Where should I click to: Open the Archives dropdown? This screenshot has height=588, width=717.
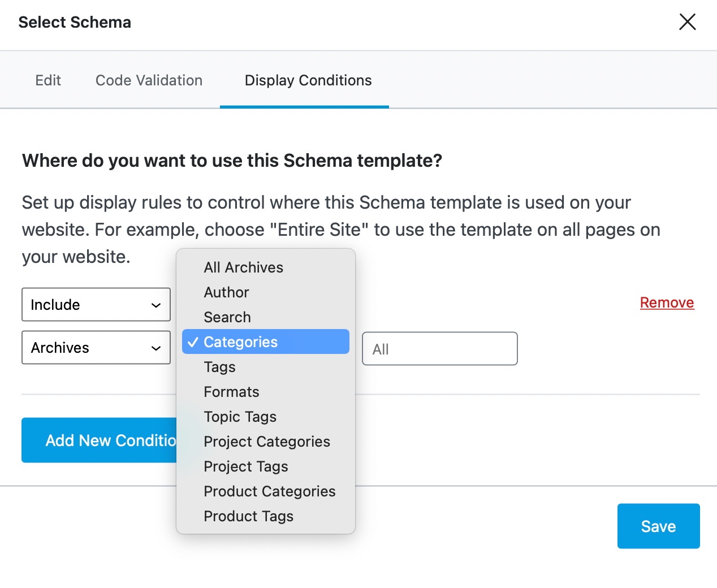click(96, 348)
